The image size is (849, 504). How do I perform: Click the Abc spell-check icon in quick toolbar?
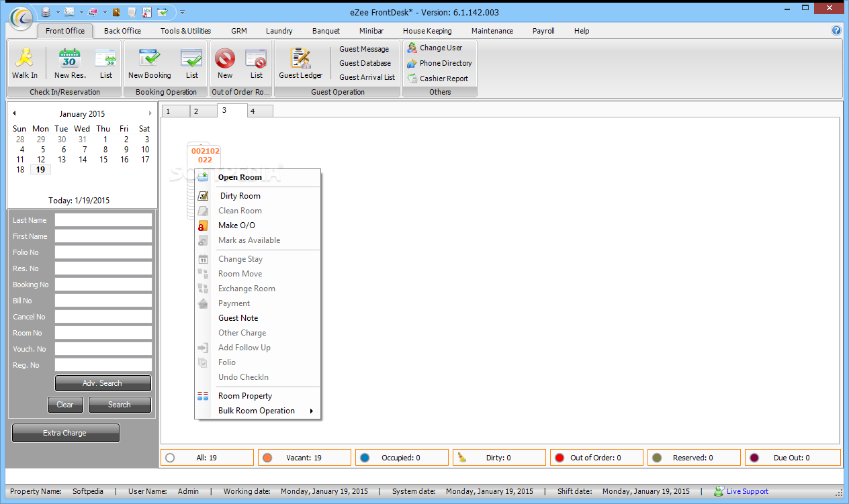click(147, 12)
